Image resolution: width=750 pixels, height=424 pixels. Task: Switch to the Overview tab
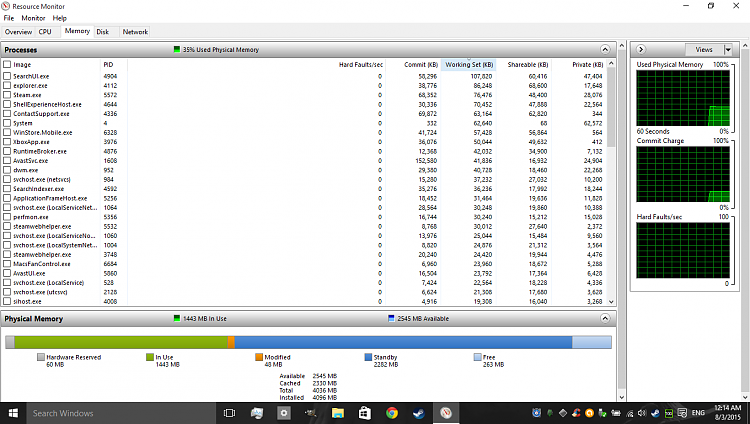click(18, 32)
